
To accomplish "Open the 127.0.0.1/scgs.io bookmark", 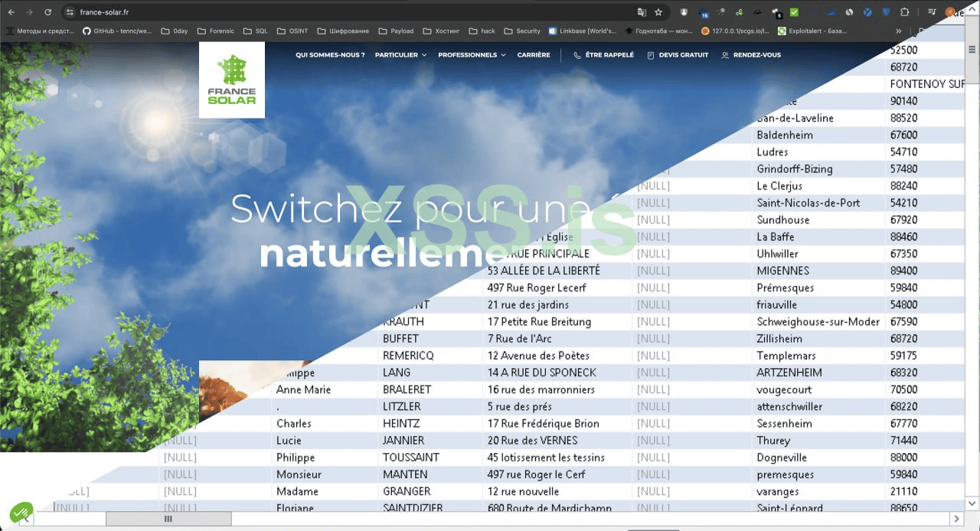I will point(735,31).
